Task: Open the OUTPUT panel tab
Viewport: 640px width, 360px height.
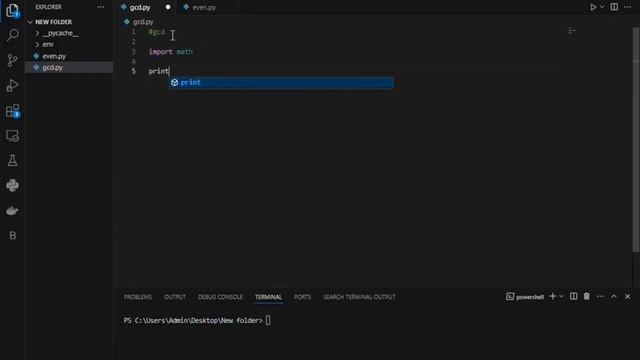Action: tap(175, 297)
